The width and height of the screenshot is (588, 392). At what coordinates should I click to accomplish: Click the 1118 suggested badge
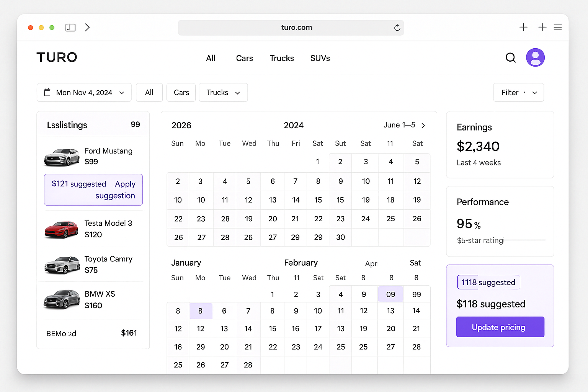(488, 283)
